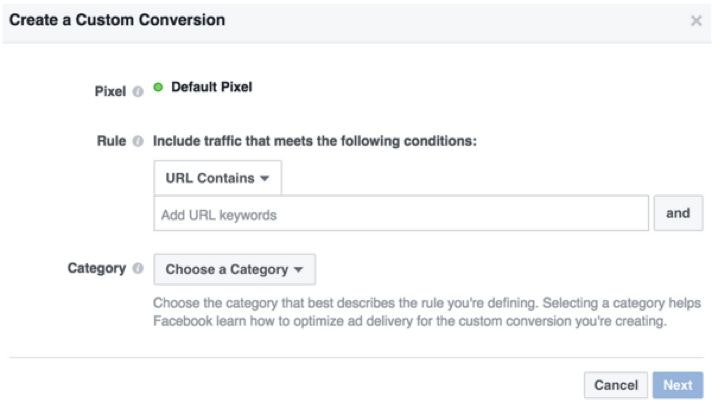Click the Cancel button

click(615, 385)
